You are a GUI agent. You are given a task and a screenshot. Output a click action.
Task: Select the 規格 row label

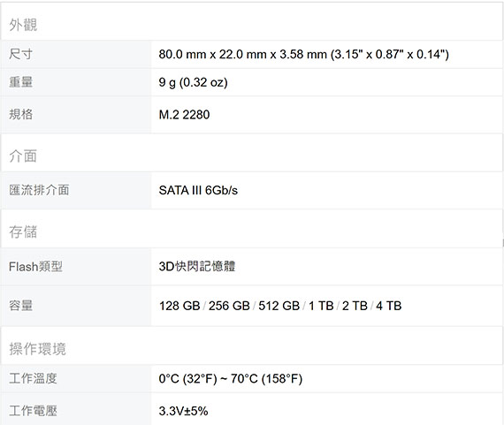[x=20, y=114]
